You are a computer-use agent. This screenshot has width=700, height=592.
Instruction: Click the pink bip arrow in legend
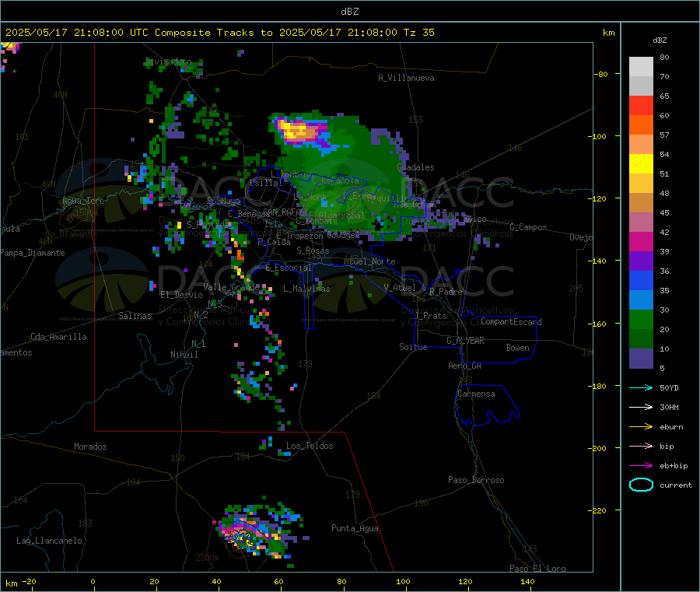pyautogui.click(x=641, y=446)
